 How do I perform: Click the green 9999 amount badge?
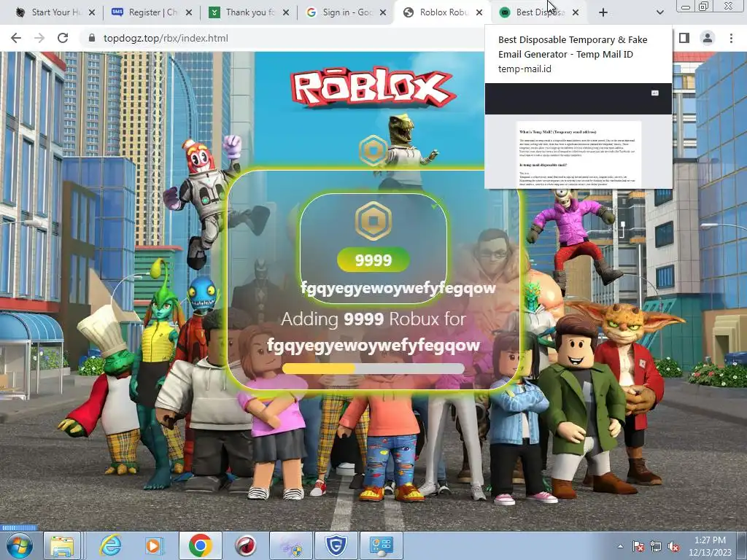point(373,260)
